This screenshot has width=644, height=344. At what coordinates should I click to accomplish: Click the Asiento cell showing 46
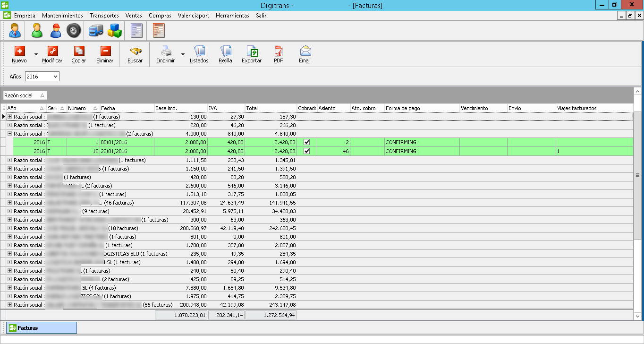click(x=333, y=151)
